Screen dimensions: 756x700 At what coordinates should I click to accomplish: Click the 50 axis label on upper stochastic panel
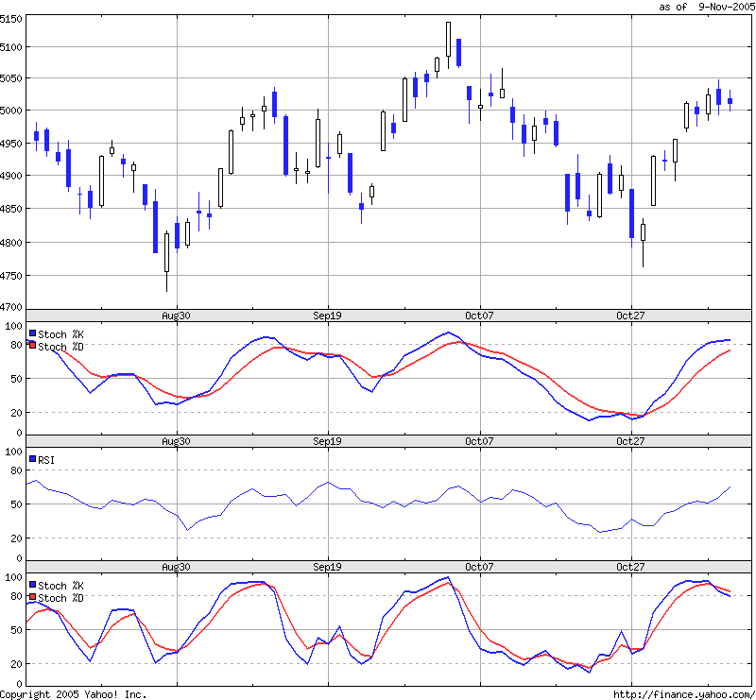(x=16, y=379)
